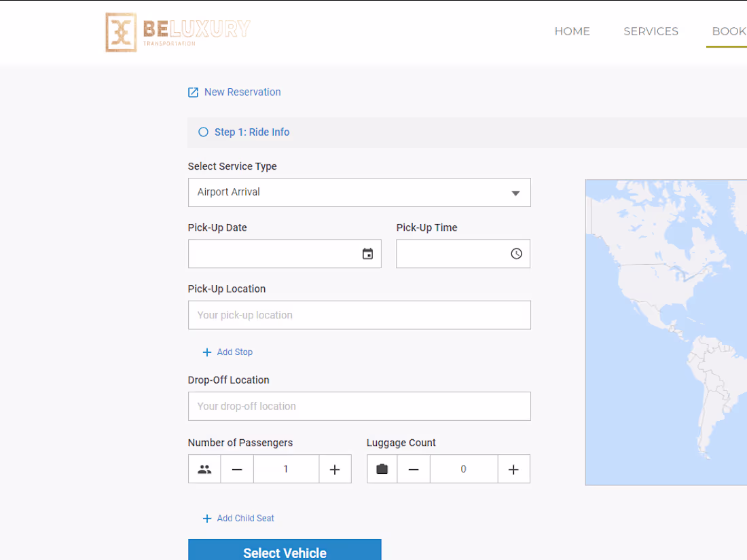Open the HOME menu item
Image resolution: width=747 pixels, height=560 pixels.
(572, 31)
